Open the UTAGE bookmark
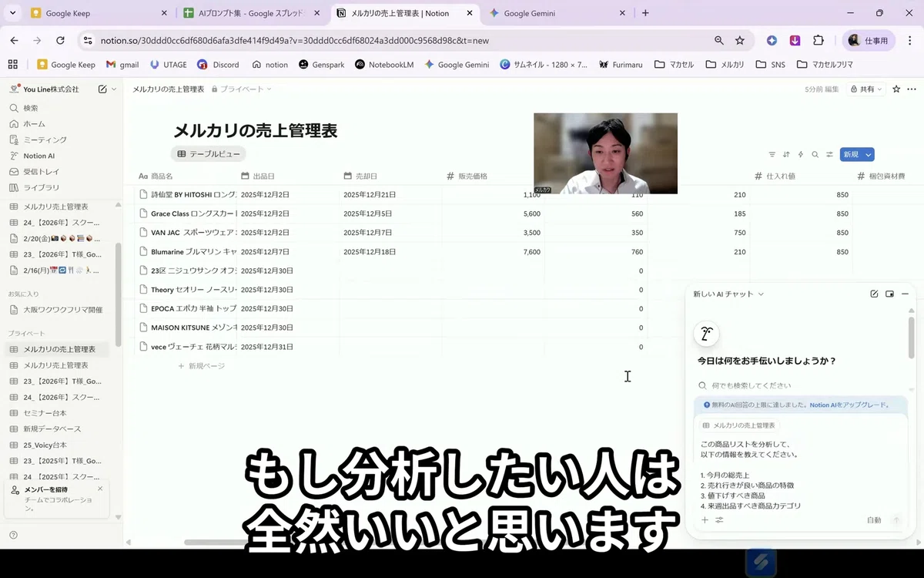Screen dimensions: 924x578 pyautogui.click(x=168, y=65)
